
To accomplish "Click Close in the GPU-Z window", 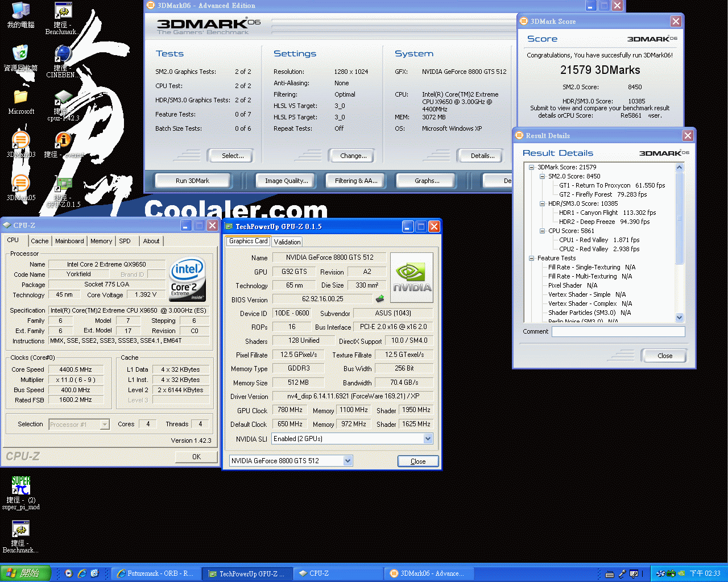I will (x=418, y=461).
